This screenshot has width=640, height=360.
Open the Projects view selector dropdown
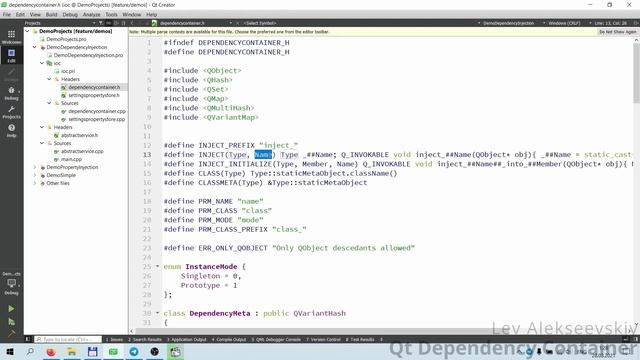[60, 23]
